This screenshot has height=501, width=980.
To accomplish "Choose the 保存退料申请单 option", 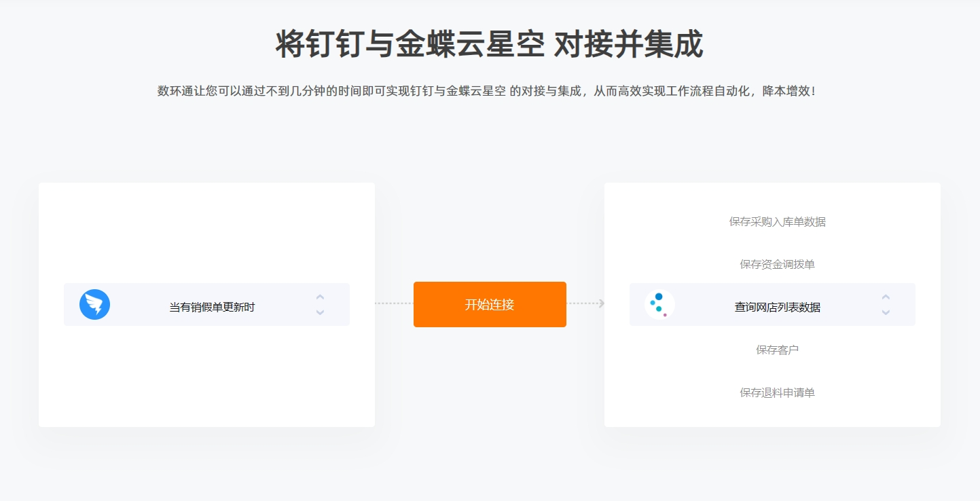I will tap(778, 392).
